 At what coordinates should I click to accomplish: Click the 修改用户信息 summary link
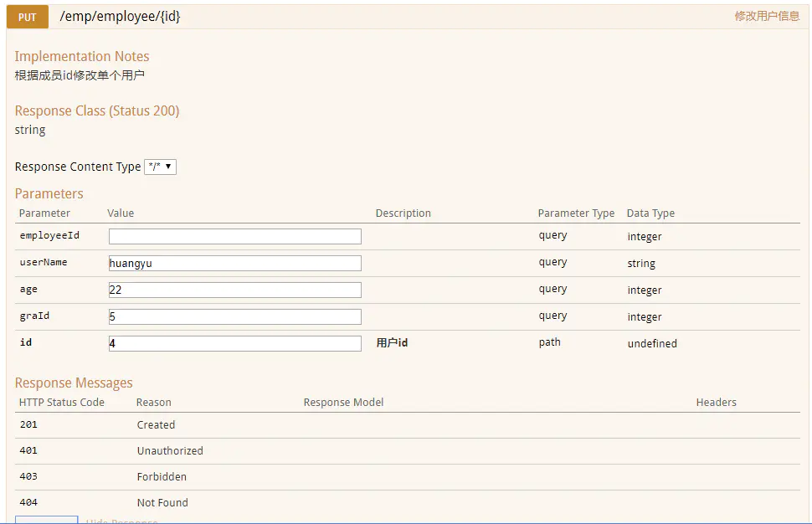pos(767,16)
